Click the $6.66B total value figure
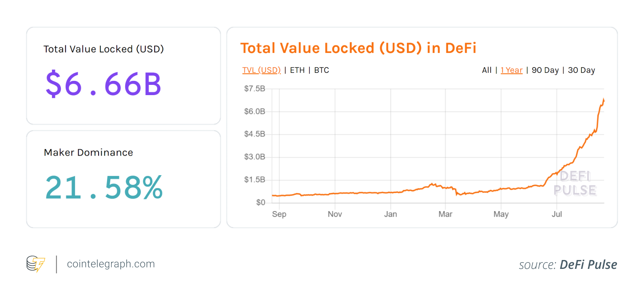This screenshot has height=300, width=644. pos(103,84)
